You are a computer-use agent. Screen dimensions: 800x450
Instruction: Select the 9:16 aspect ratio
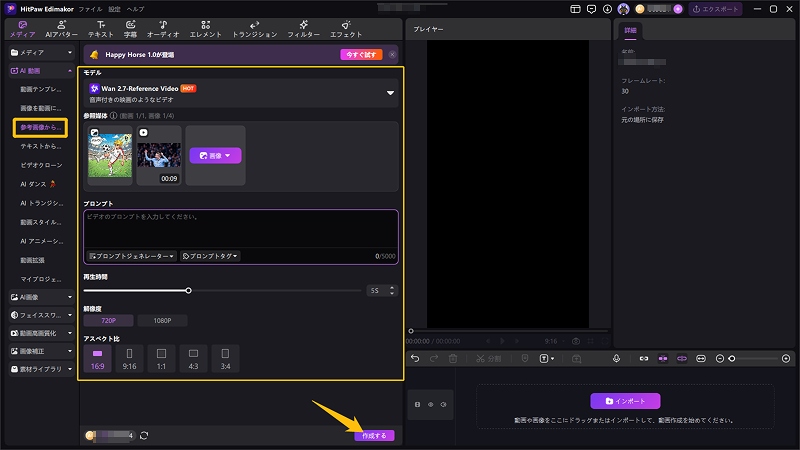(x=130, y=359)
